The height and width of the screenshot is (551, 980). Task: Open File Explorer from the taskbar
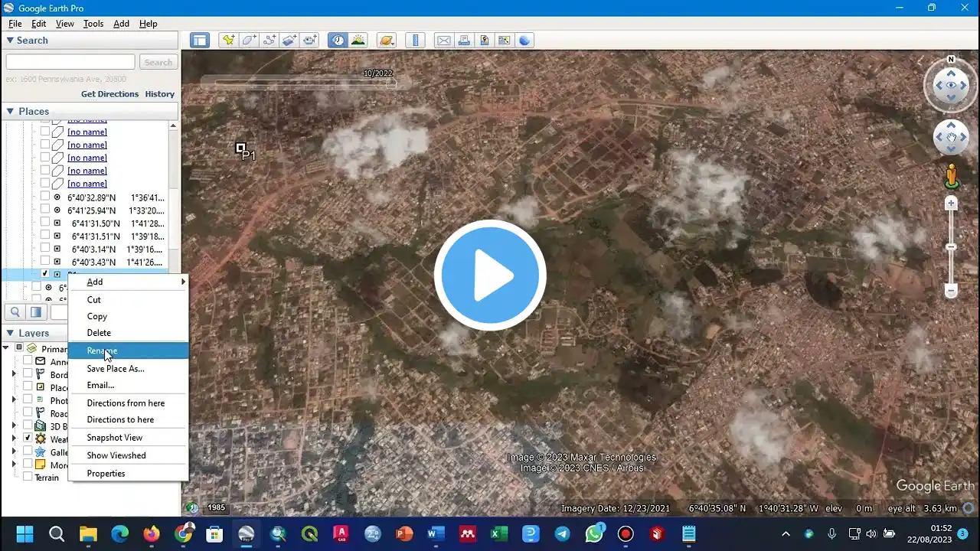click(x=88, y=533)
